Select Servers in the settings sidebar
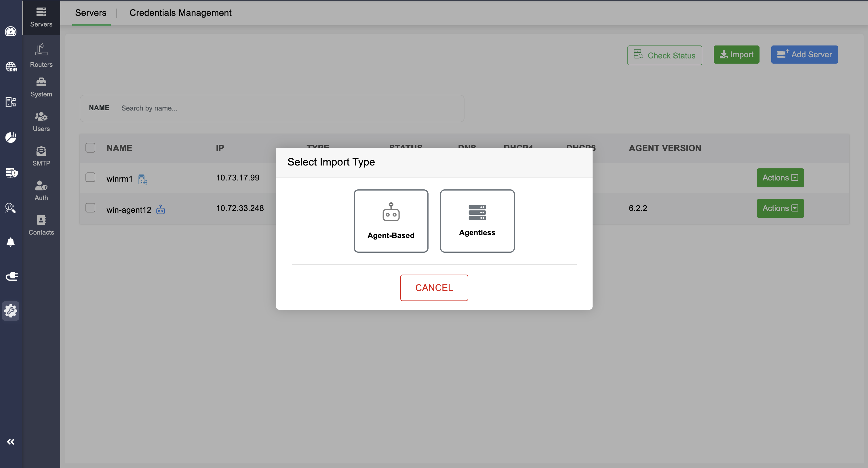Viewport: 868px width, 468px height. point(41,18)
